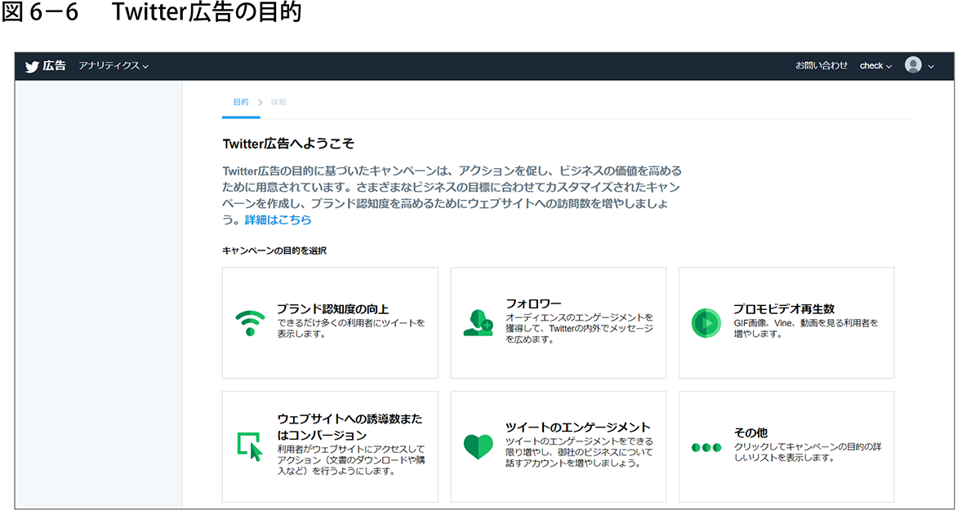Expand the check account dropdown

coord(875,66)
